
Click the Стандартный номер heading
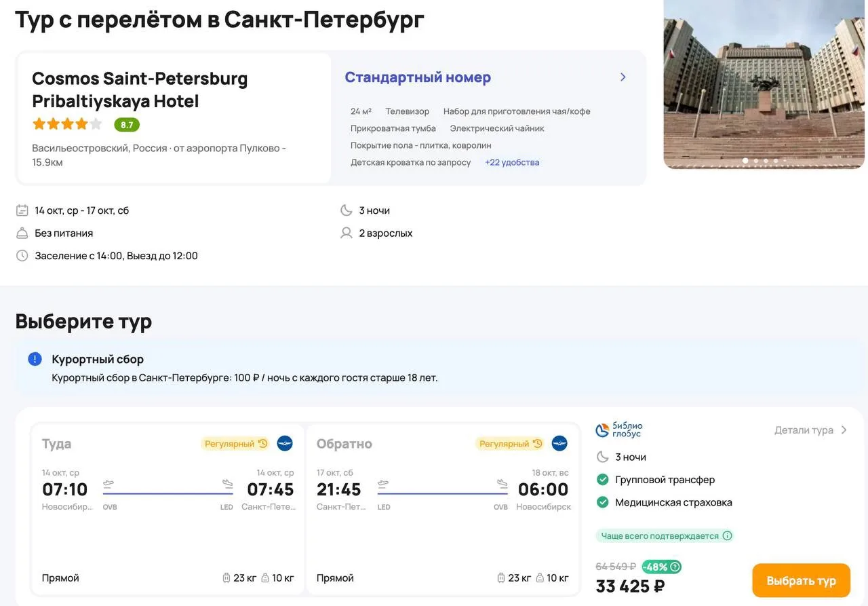click(x=418, y=77)
